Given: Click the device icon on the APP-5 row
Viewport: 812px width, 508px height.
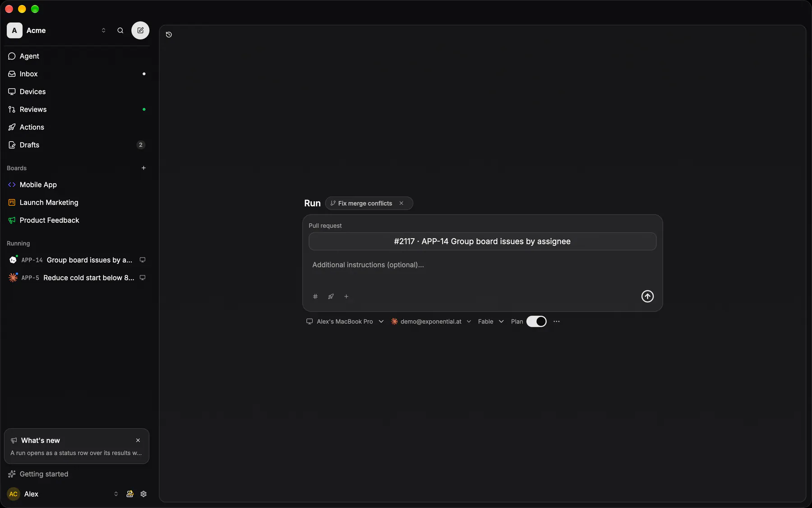Looking at the screenshot, I should tap(143, 278).
